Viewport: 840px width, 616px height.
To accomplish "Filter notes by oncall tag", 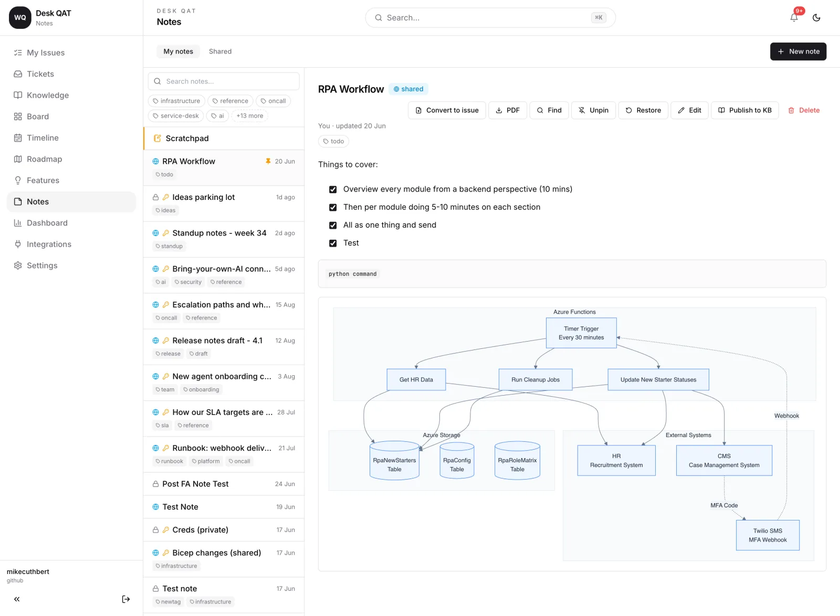I will pos(273,101).
